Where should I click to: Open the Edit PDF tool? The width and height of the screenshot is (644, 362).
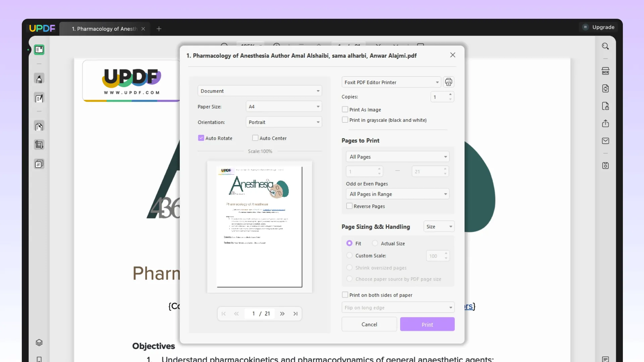pyautogui.click(x=39, y=98)
